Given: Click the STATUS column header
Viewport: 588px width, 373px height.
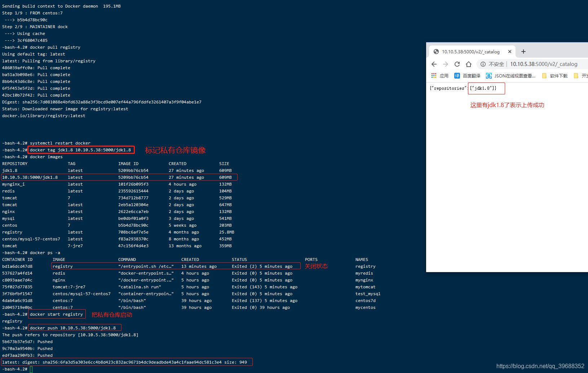Looking at the screenshot, I should click(x=239, y=259).
